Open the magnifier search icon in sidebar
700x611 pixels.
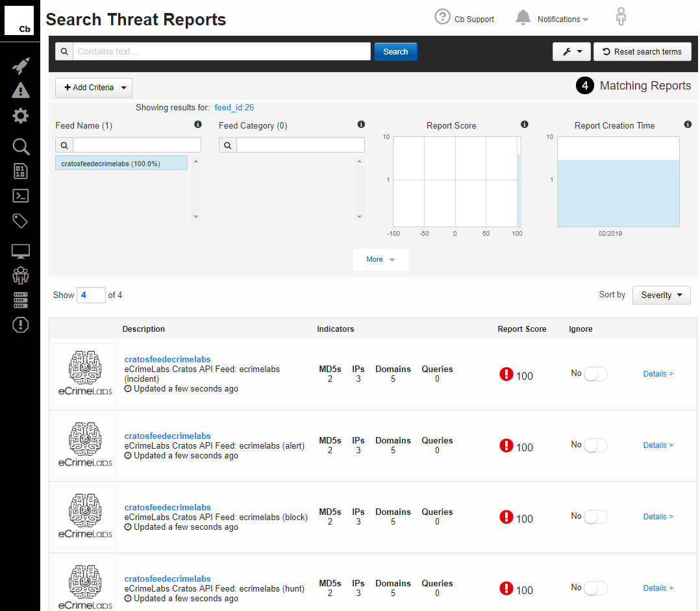[x=21, y=146]
